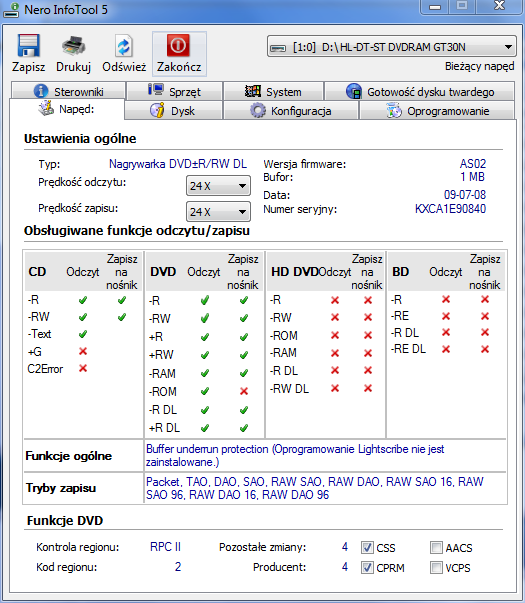The image size is (525, 603).
Task: Click the Gotowość dysku twardego tab icon
Action: point(354,92)
